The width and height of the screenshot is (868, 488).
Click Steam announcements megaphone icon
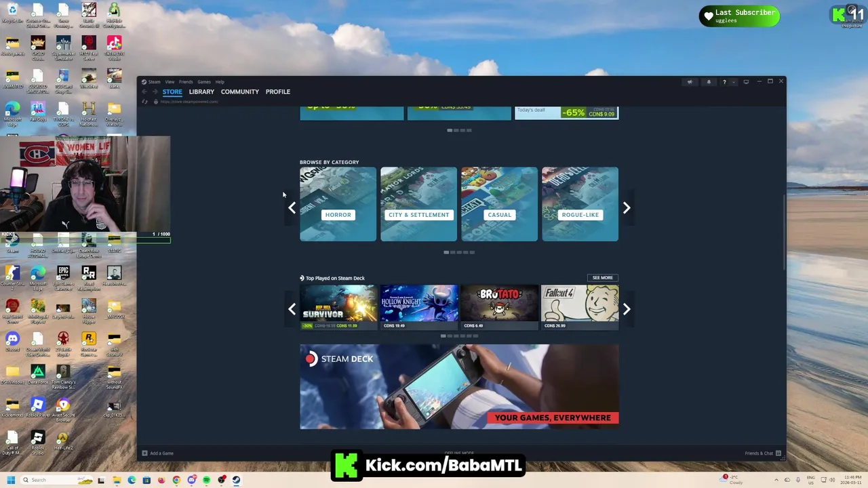click(x=690, y=82)
